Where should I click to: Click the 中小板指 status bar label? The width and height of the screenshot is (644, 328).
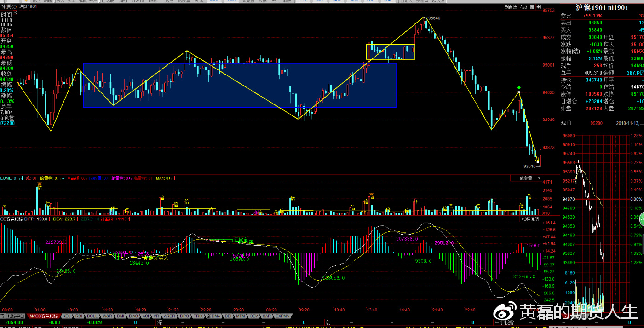click(x=503, y=322)
